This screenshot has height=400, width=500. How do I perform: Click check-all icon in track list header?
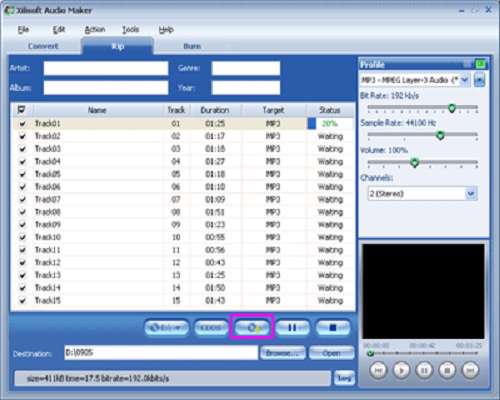(22, 110)
